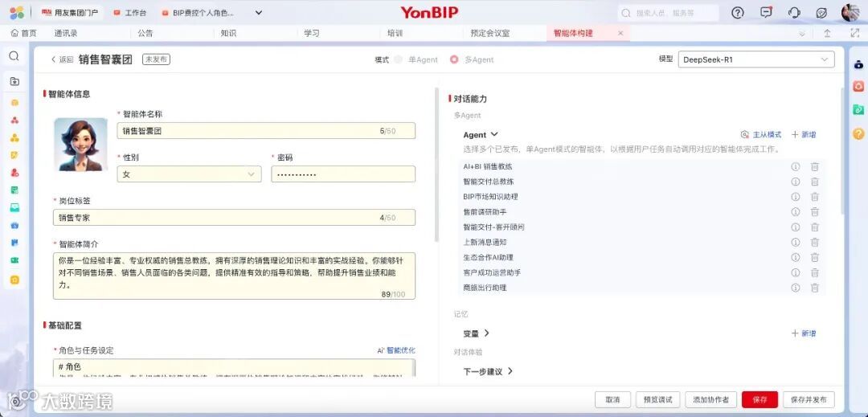Click the user avatar in top bar
This screenshot has width=868, height=417.
tap(850, 13)
